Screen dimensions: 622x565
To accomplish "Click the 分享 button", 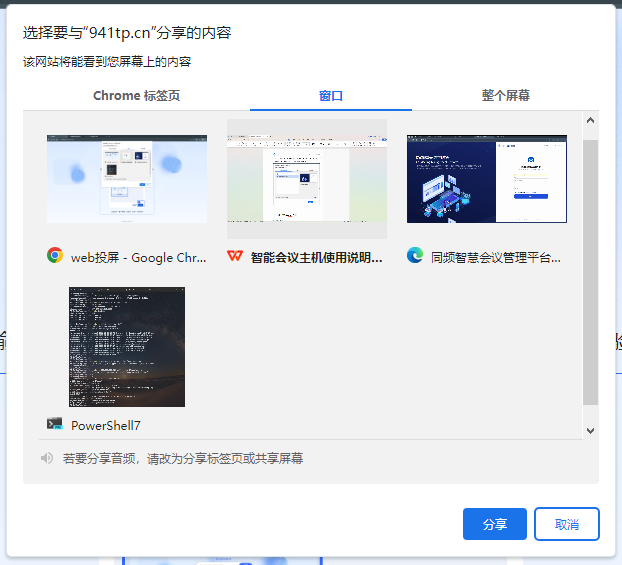I will coord(494,524).
